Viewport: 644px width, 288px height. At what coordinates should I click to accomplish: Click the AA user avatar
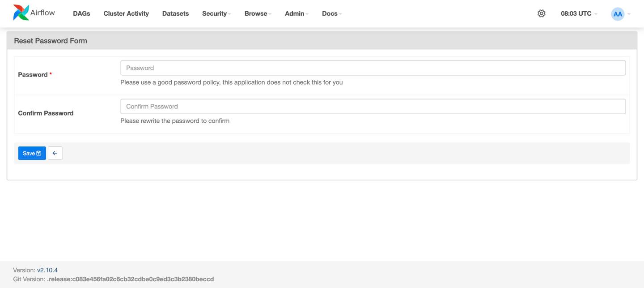(618, 14)
